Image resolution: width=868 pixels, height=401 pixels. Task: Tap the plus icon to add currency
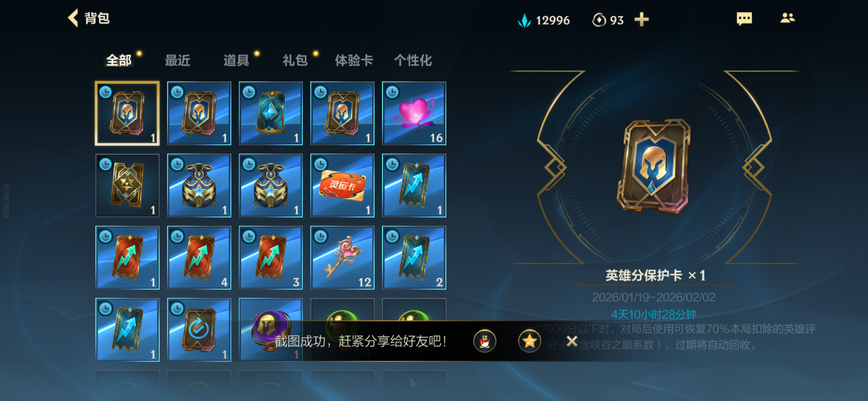(641, 20)
